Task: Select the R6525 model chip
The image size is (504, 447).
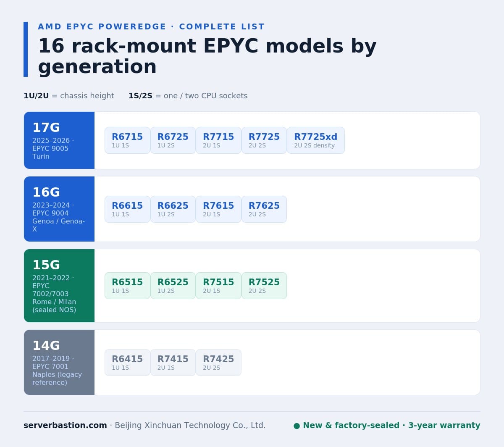Action: (x=173, y=286)
